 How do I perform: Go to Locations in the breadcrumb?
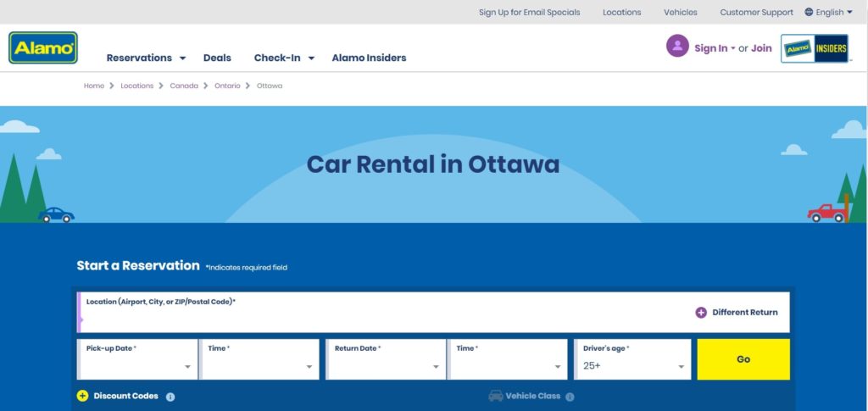pyautogui.click(x=136, y=86)
